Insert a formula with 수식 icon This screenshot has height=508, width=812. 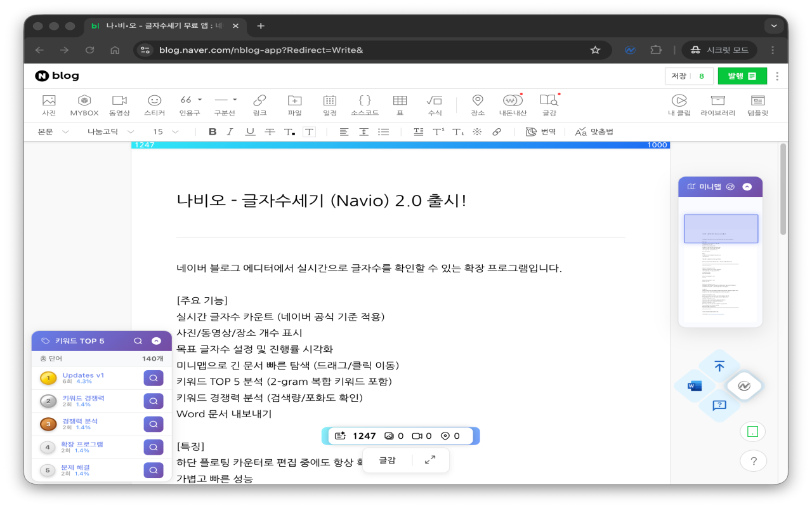pyautogui.click(x=435, y=105)
